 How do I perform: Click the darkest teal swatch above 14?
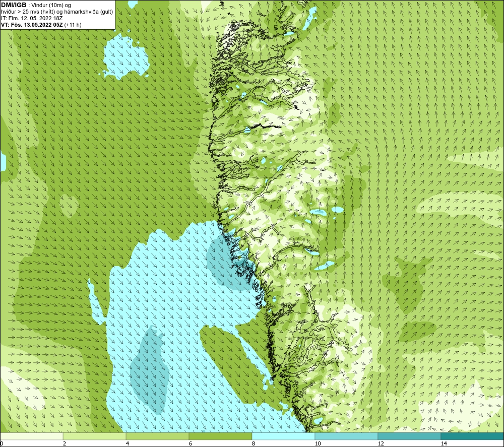coord(473,436)
